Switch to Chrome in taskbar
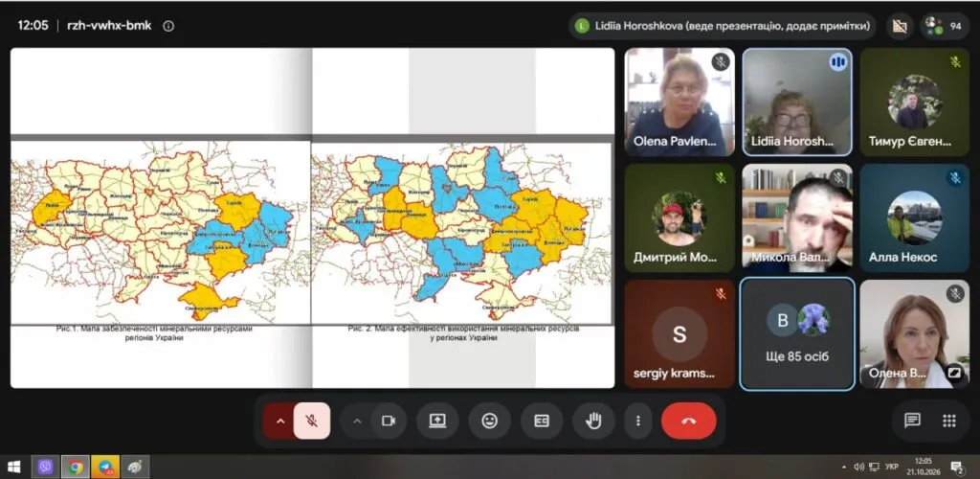This screenshot has height=479, width=980. 76,468
